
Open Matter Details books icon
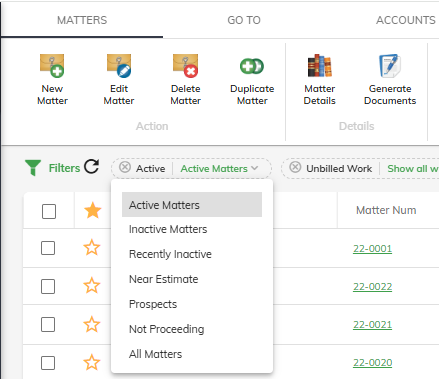click(320, 65)
